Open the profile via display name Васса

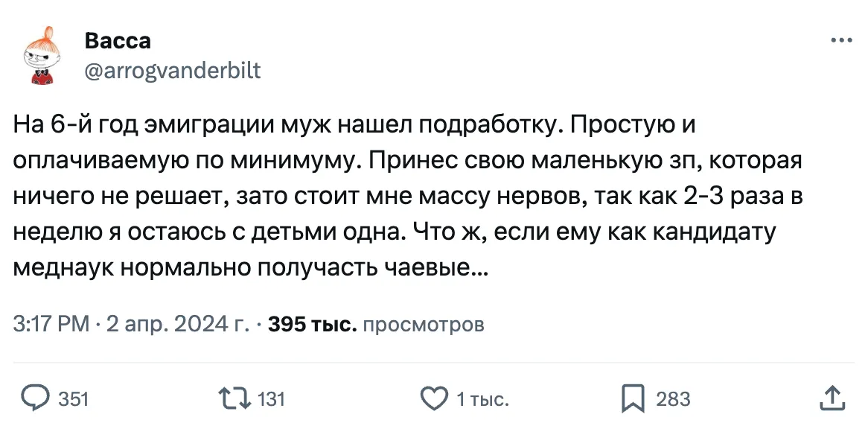118,41
